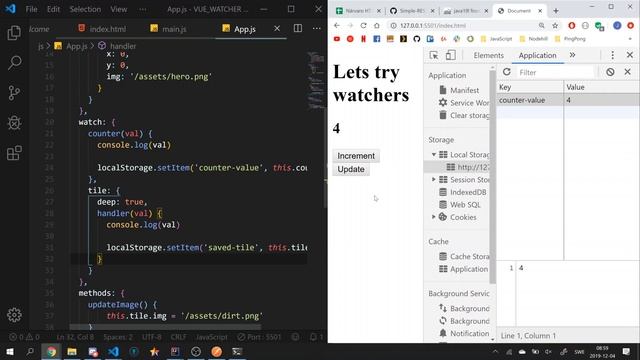This screenshot has width=640, height=360.
Task: Split the VS Code editor right
Action: coord(298,29)
